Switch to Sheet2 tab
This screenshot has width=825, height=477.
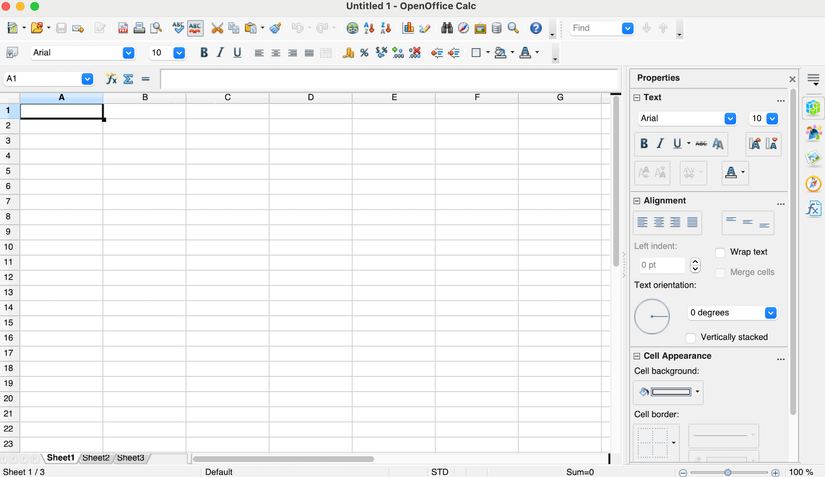coord(96,458)
